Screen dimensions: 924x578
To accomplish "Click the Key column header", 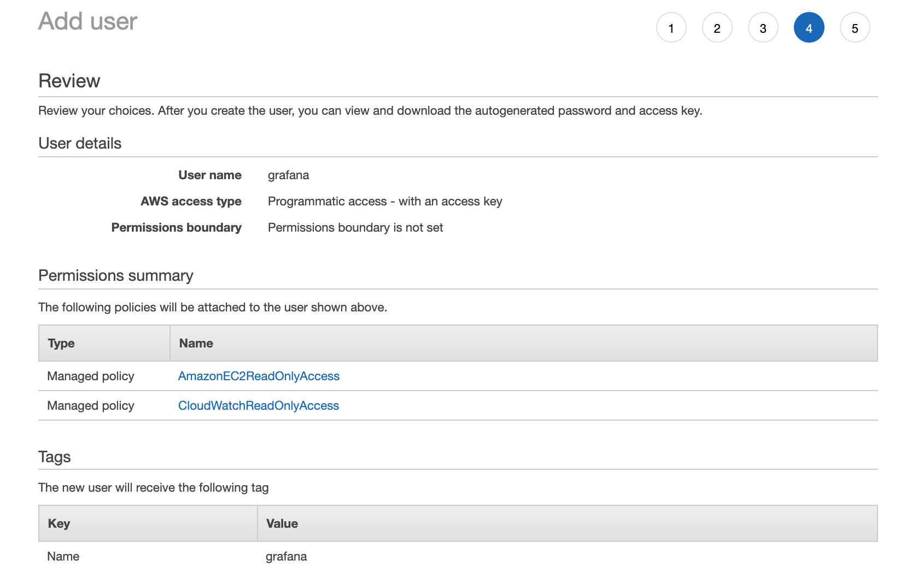I will pos(148,523).
